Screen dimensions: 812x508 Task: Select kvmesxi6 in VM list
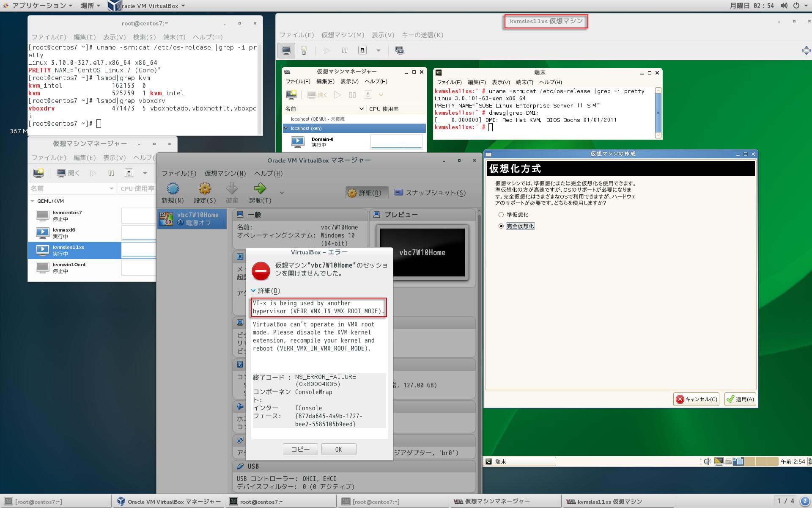[92, 233]
